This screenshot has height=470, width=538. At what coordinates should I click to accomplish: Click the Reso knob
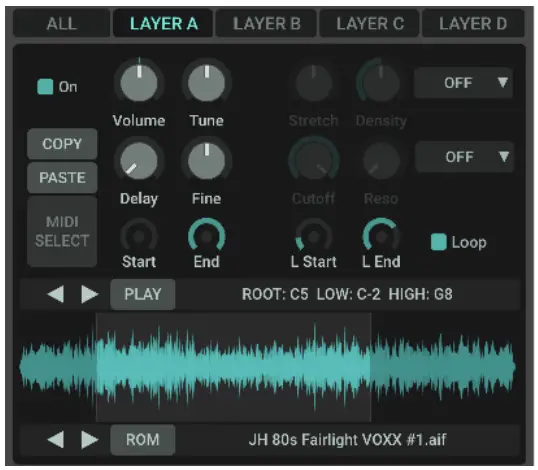(x=381, y=161)
